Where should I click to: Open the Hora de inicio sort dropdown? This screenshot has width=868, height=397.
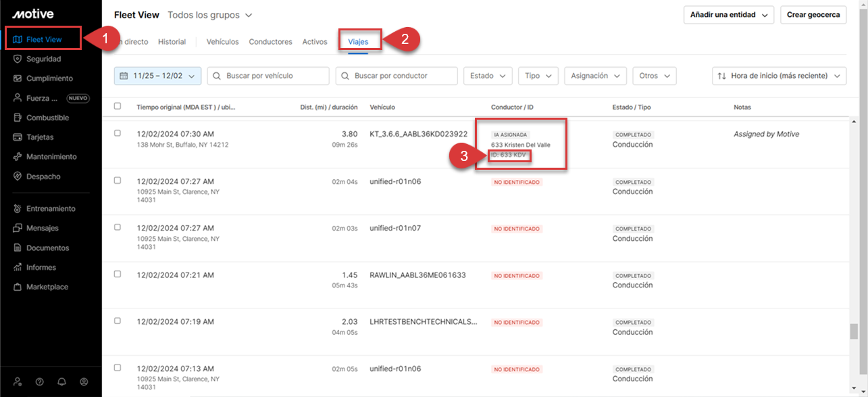click(x=779, y=76)
